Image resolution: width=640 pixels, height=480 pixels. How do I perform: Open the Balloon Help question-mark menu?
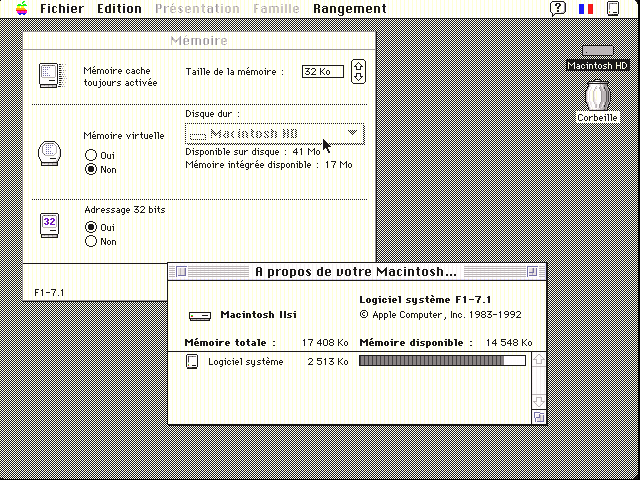click(558, 8)
